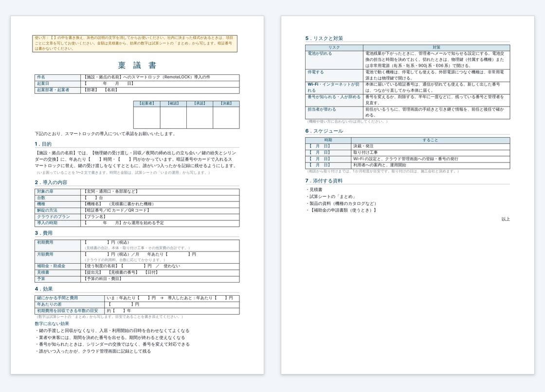Click the '年あたりの差' row label
Image resolution: width=545 pixels, height=392 pixels.
click(70, 304)
